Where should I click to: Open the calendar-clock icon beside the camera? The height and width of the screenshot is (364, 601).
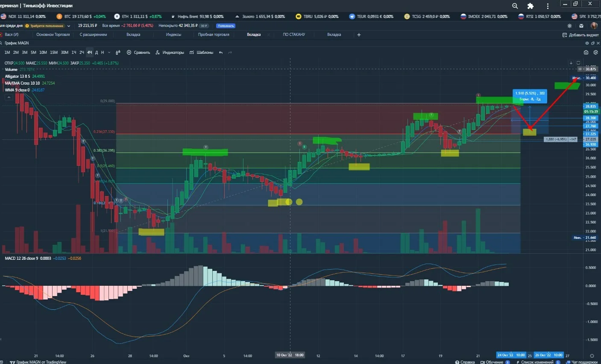point(595,53)
